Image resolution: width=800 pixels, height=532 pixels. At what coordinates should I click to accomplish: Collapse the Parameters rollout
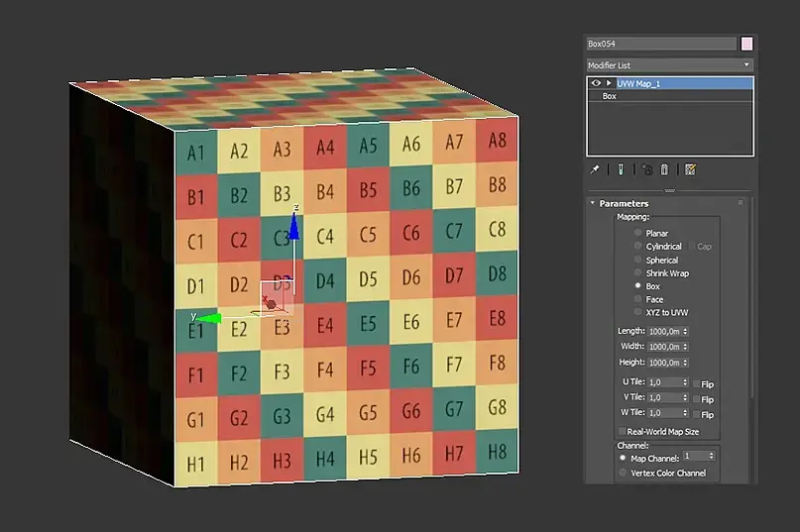point(593,203)
